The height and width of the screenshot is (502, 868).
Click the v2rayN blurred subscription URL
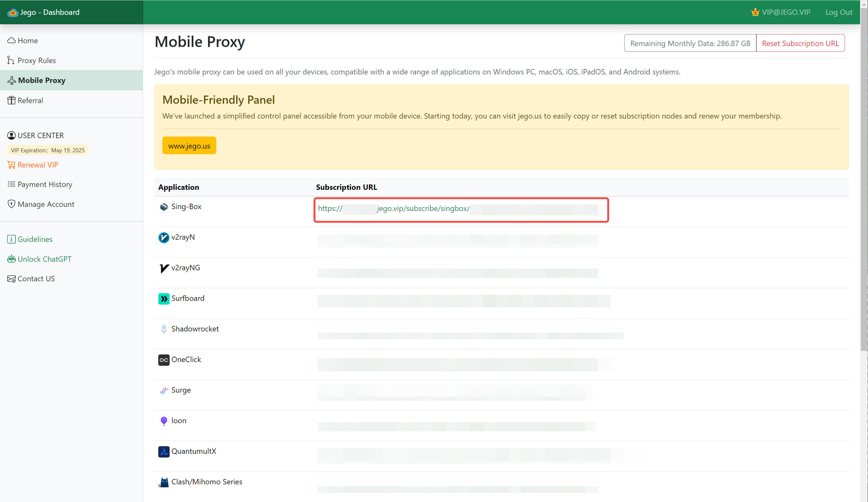point(458,241)
